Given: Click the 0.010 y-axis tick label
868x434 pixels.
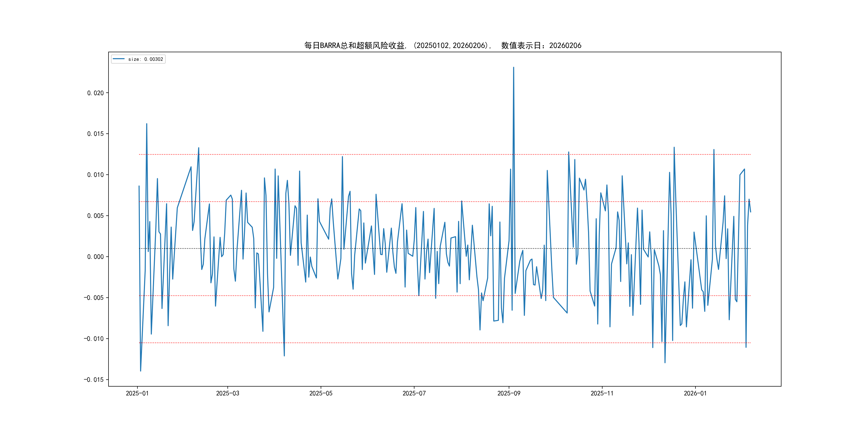Looking at the screenshot, I should tap(95, 175).
